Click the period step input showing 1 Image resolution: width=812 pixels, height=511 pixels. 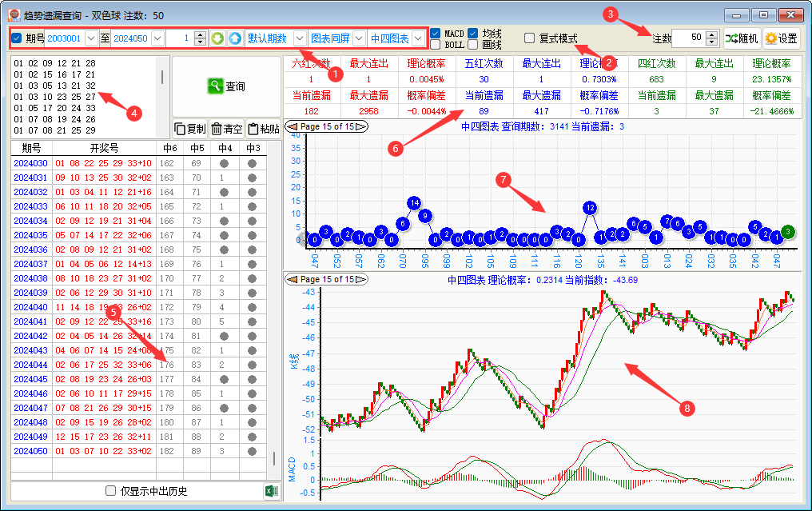(179, 38)
